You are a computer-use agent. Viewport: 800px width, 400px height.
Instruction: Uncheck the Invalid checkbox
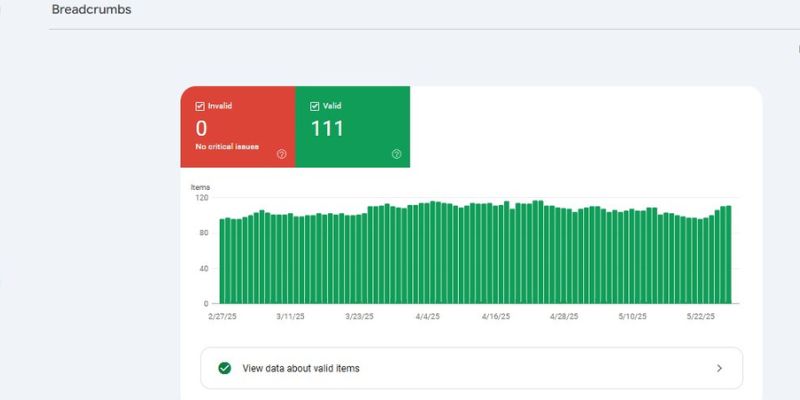tap(200, 106)
